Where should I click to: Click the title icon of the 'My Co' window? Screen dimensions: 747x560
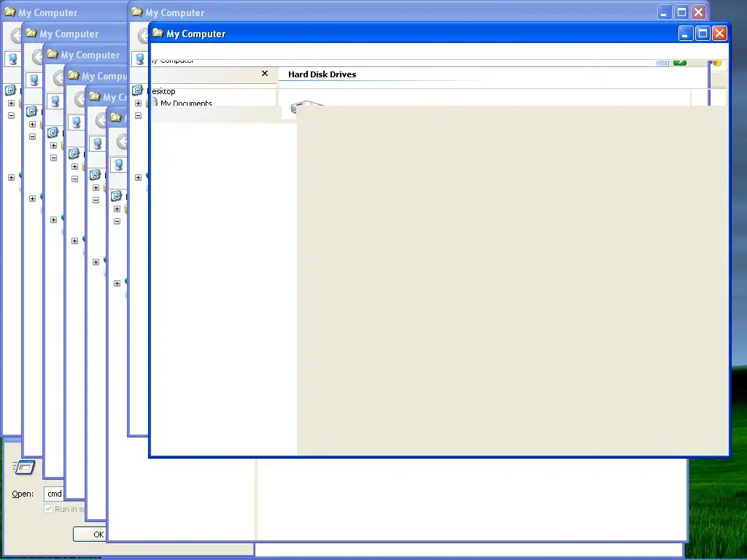click(94, 97)
